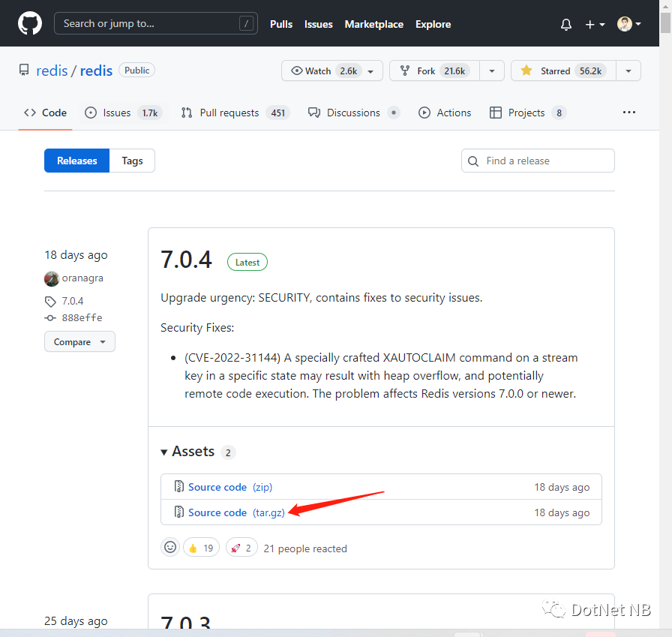Switch to the Code tab

45,113
